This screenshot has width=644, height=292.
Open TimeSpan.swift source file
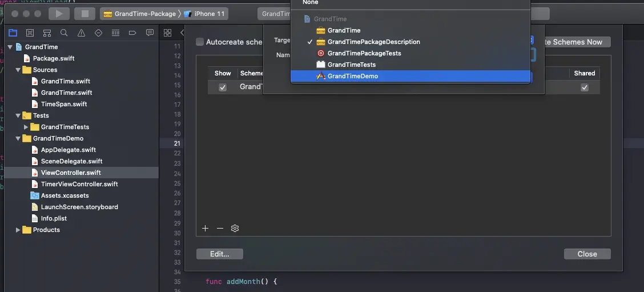(64, 104)
